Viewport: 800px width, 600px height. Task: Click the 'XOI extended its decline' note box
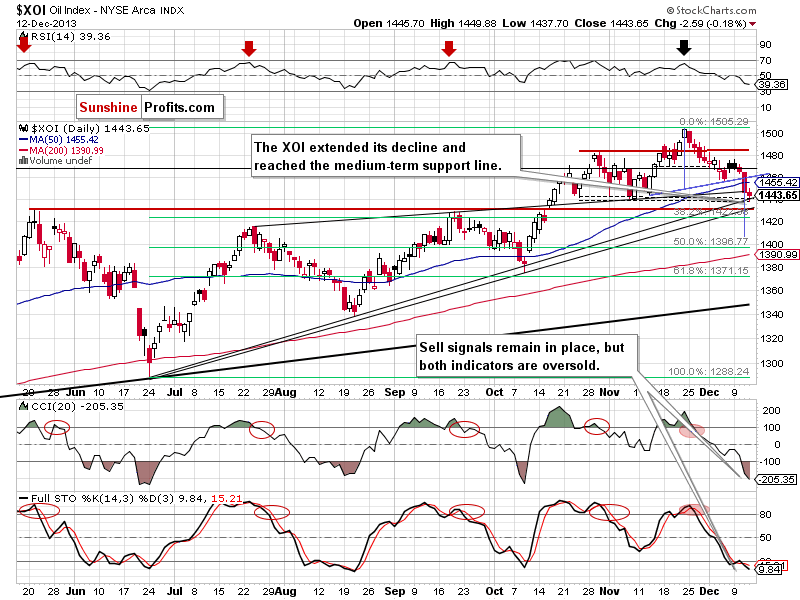click(386, 156)
